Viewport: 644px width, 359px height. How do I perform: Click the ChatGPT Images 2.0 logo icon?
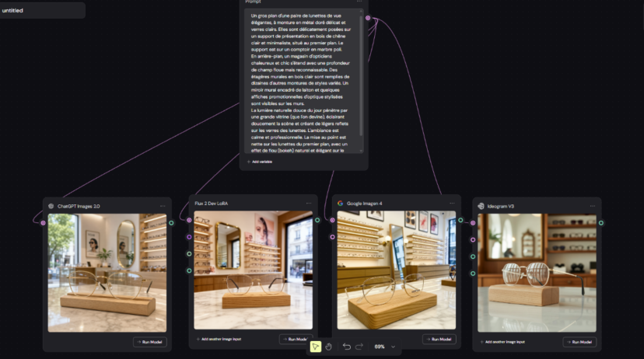[x=51, y=206]
